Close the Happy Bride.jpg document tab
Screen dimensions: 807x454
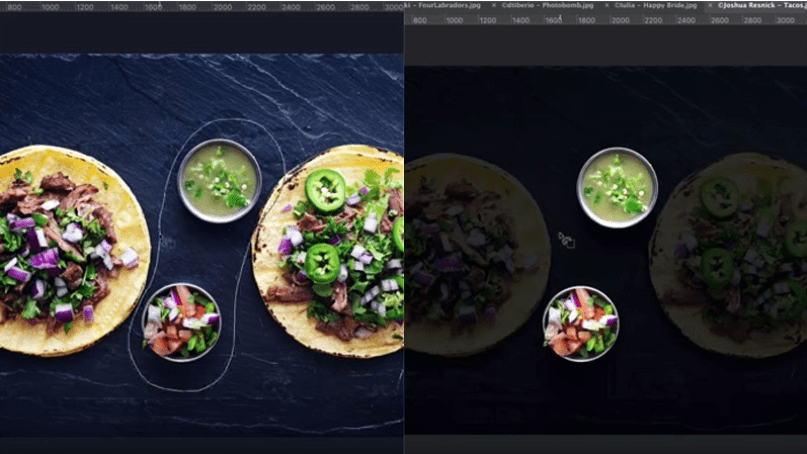pyautogui.click(x=605, y=5)
